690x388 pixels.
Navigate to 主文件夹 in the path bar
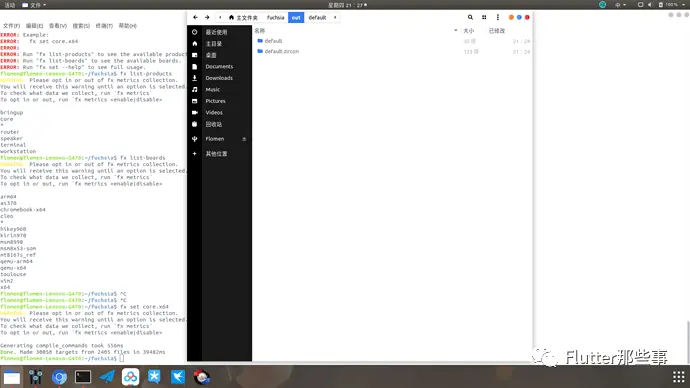[243, 18]
